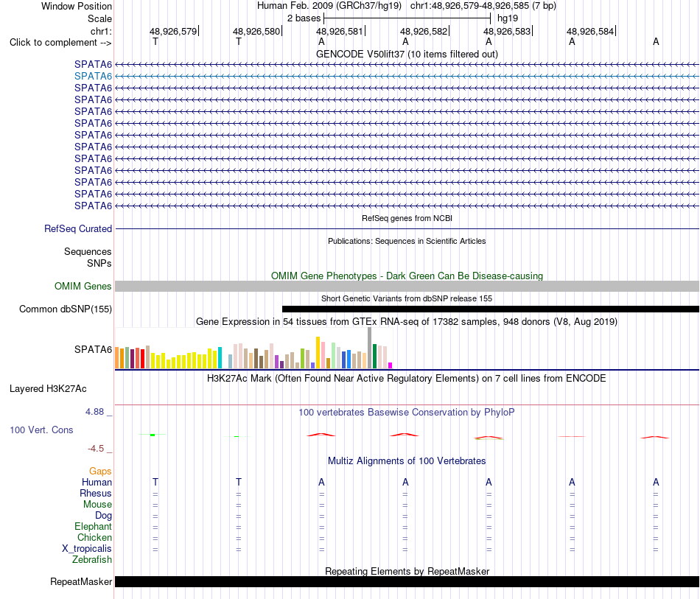Open the H3K27Ac Mark track title
The width and height of the screenshot is (700, 599).
pyautogui.click(x=407, y=379)
